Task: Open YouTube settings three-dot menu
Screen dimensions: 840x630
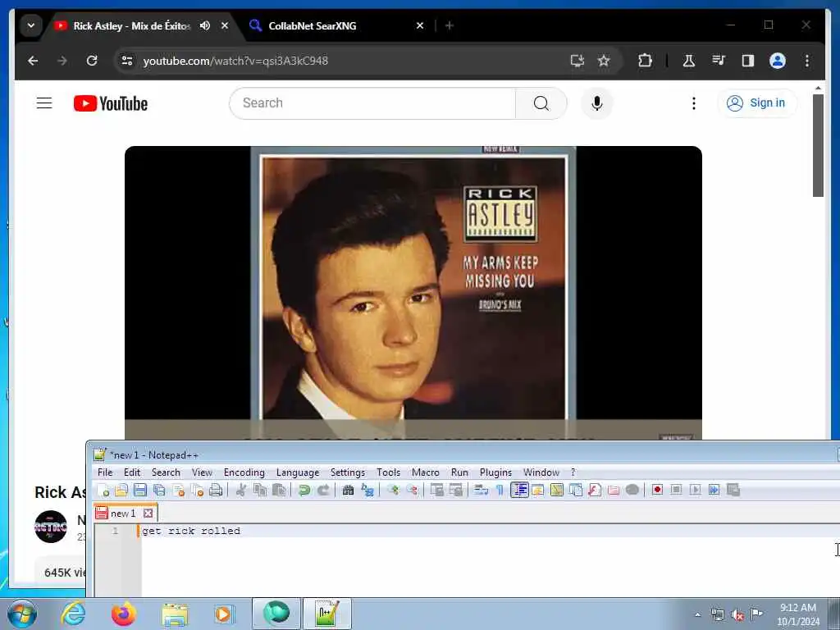Action: [694, 103]
